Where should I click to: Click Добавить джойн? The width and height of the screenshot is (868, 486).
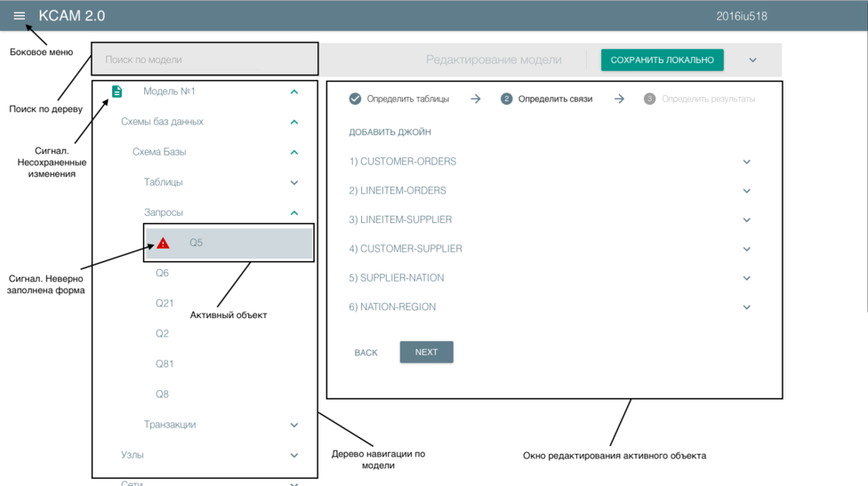[390, 132]
